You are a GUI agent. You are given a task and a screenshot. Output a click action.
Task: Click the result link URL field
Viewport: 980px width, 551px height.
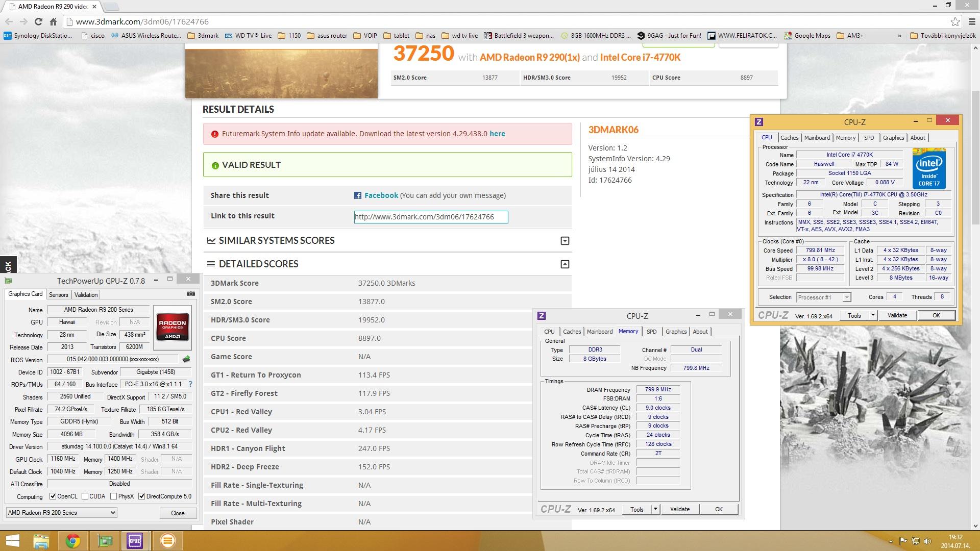click(431, 217)
